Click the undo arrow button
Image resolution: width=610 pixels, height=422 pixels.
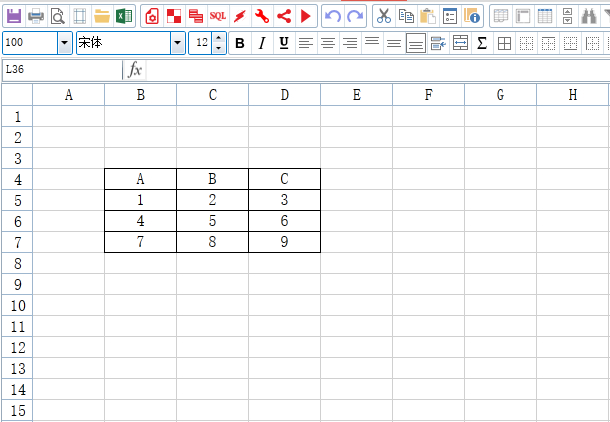[x=333, y=16]
